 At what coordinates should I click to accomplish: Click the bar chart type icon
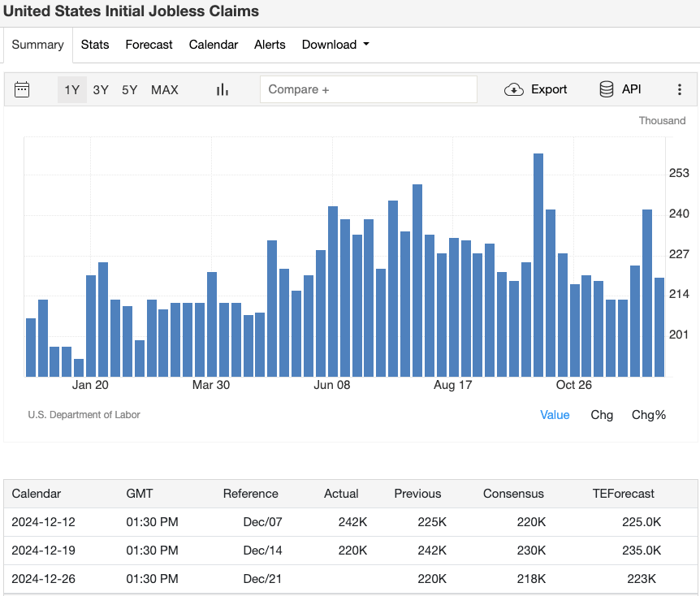pyautogui.click(x=222, y=89)
